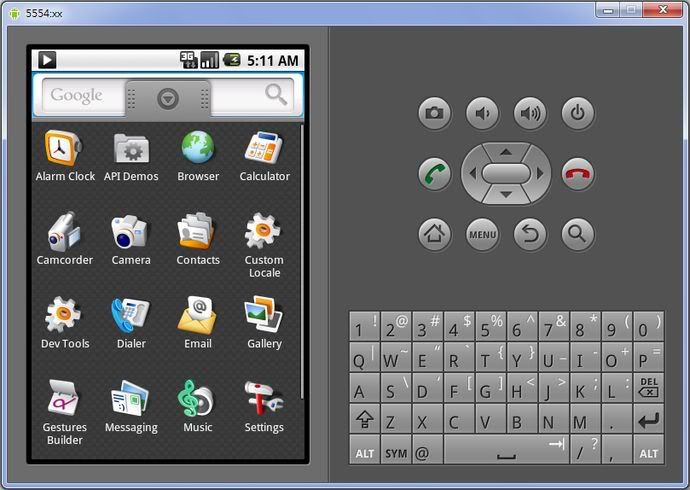This screenshot has width=690, height=490.
Task: Click D-pad down arrow
Action: click(x=506, y=195)
